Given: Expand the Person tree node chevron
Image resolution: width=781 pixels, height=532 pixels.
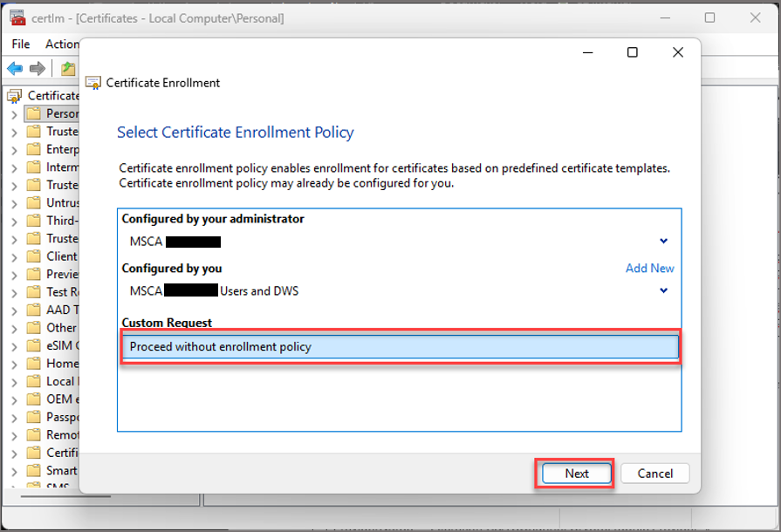Looking at the screenshot, I should click(x=14, y=114).
